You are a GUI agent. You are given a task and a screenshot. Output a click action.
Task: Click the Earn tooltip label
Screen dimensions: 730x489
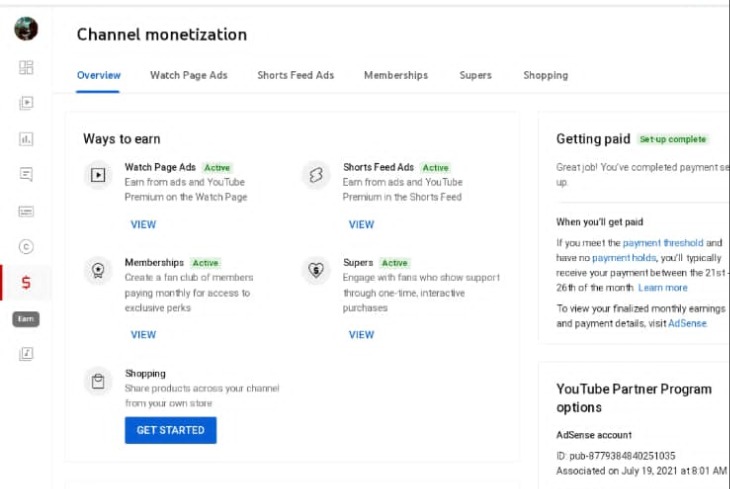pyautogui.click(x=26, y=319)
